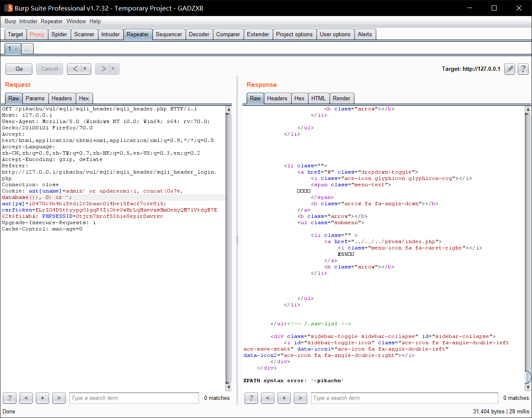
Task: Click the Cancel button
Action: coord(50,69)
